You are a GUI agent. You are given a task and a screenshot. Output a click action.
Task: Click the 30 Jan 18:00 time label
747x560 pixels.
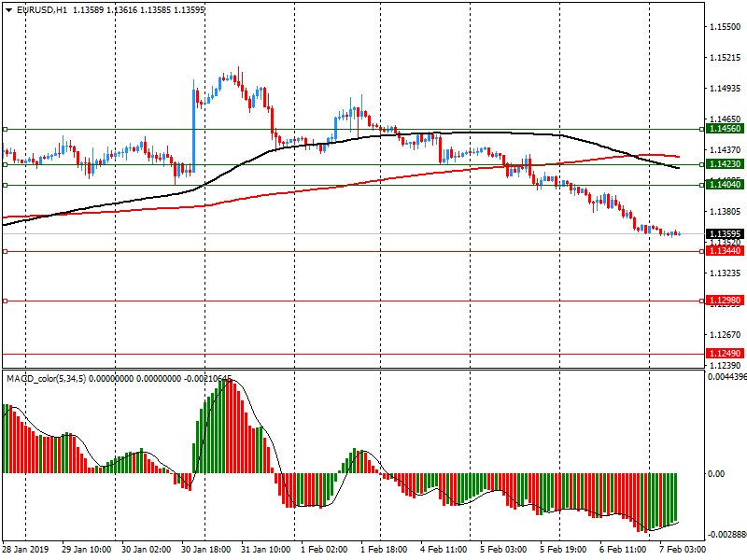point(207,551)
